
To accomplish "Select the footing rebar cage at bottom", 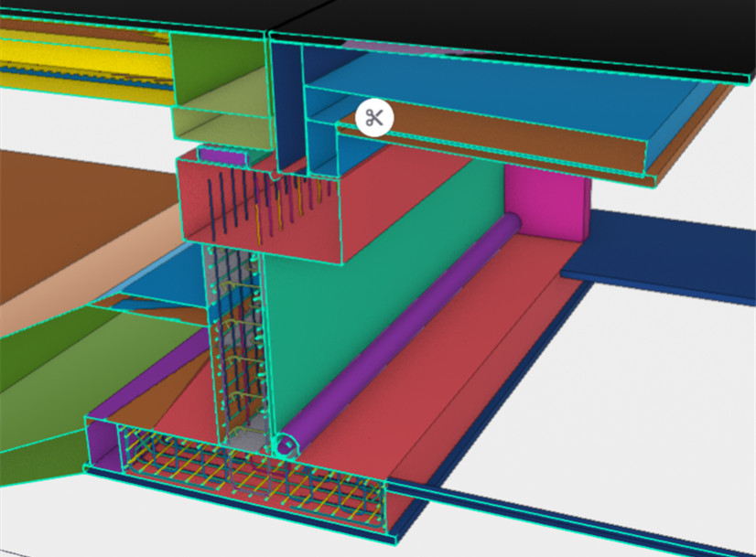I will tap(247, 480).
